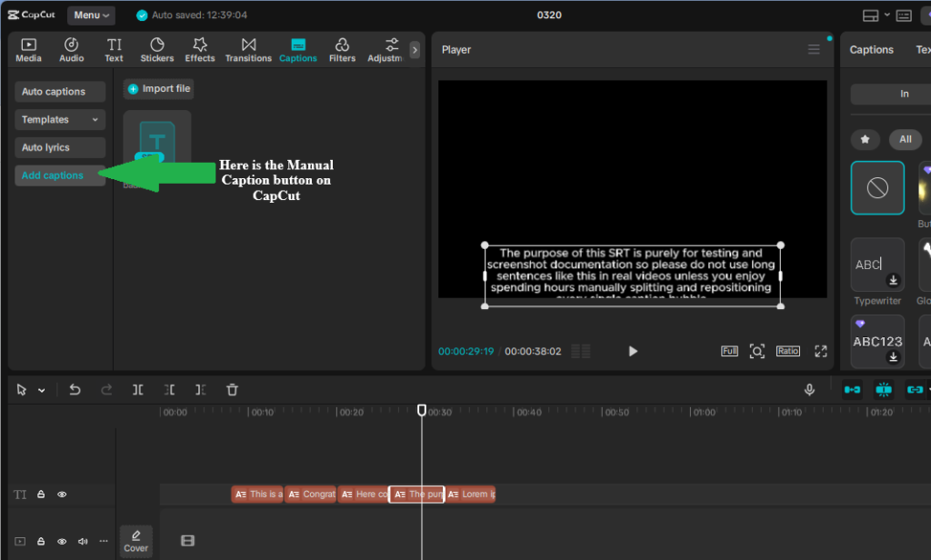Switch to the Text tab in presets panel
The image size is (931, 560).
(x=924, y=49)
